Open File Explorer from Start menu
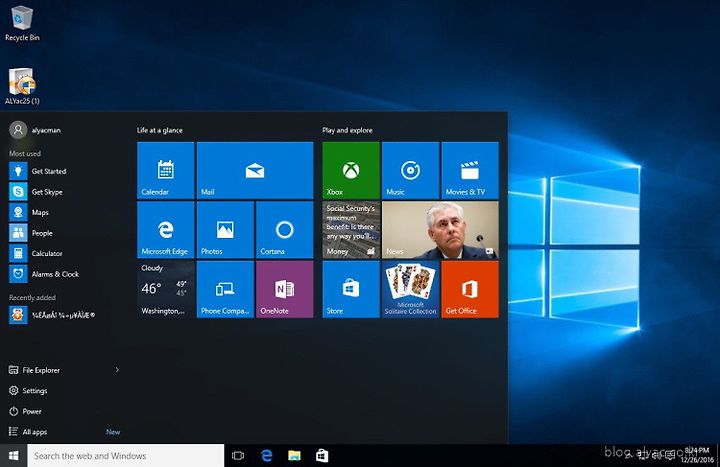The height and width of the screenshot is (467, 720). (x=34, y=370)
